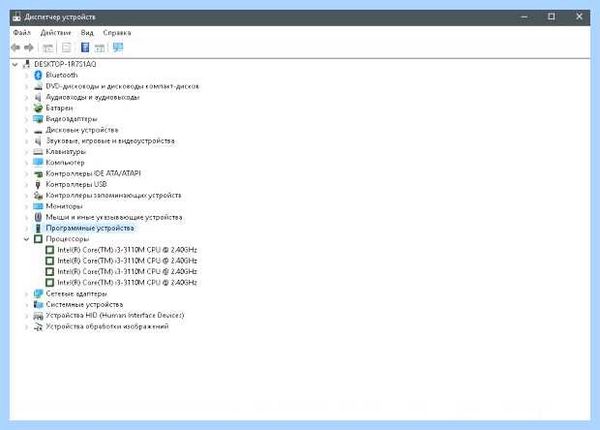
Task: Select the Дисковые устройства label
Action: 82,130
